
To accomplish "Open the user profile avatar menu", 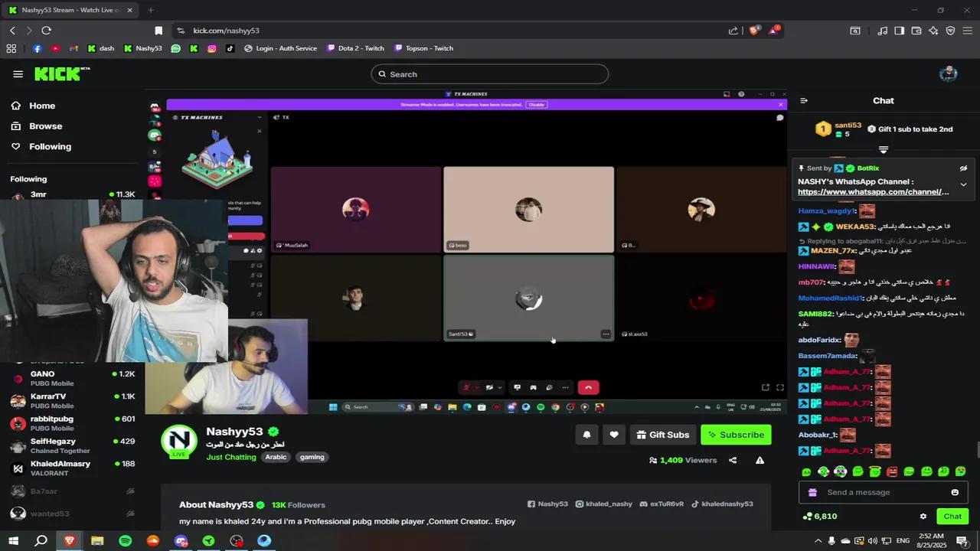I will (948, 74).
